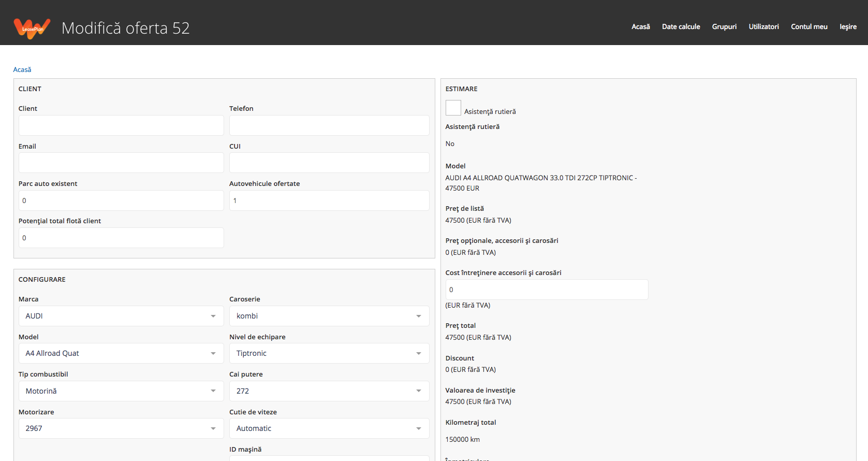Open Tip combustibil dropdown Motorină
The image size is (868, 461).
(x=121, y=391)
